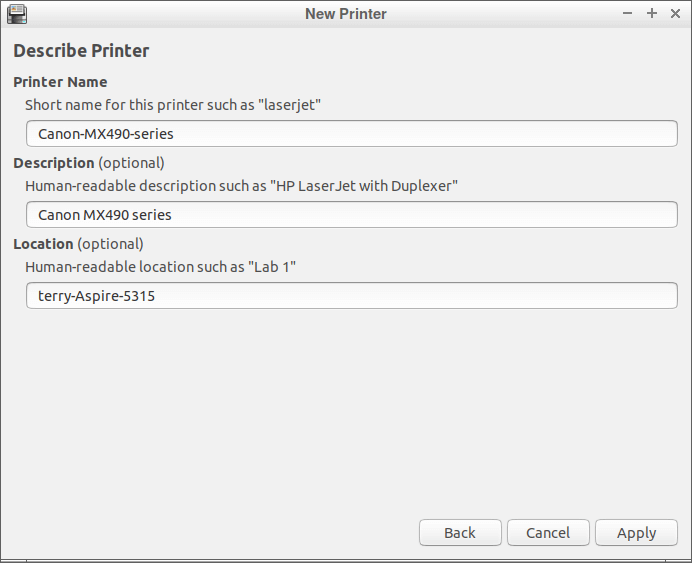Apply the printer description settings

click(x=636, y=533)
